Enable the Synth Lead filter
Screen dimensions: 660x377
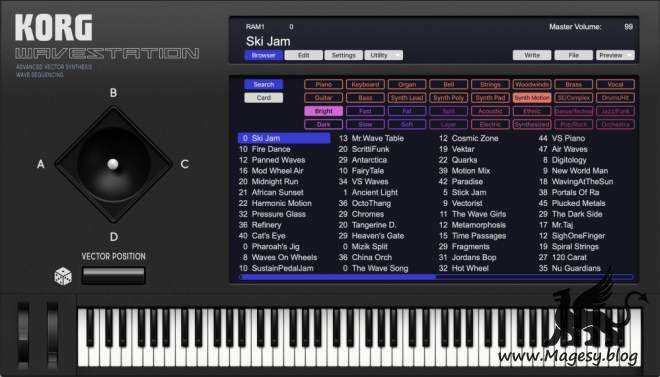point(407,98)
